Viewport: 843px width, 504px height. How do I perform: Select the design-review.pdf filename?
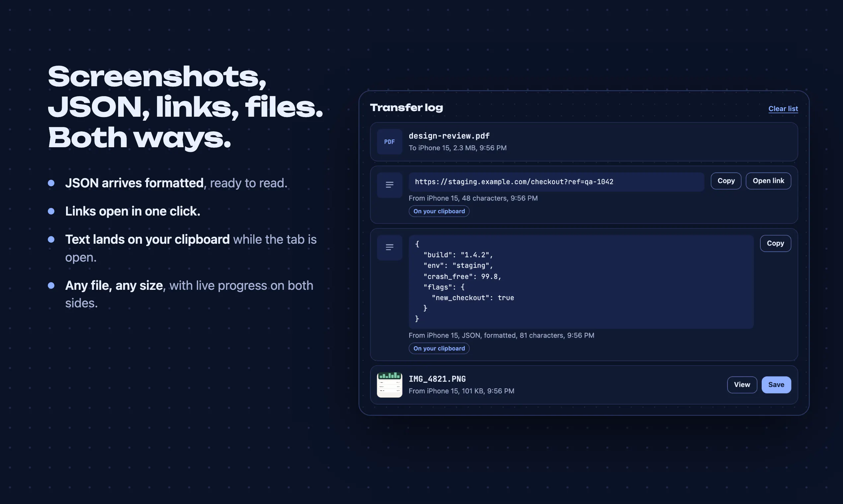click(x=449, y=136)
